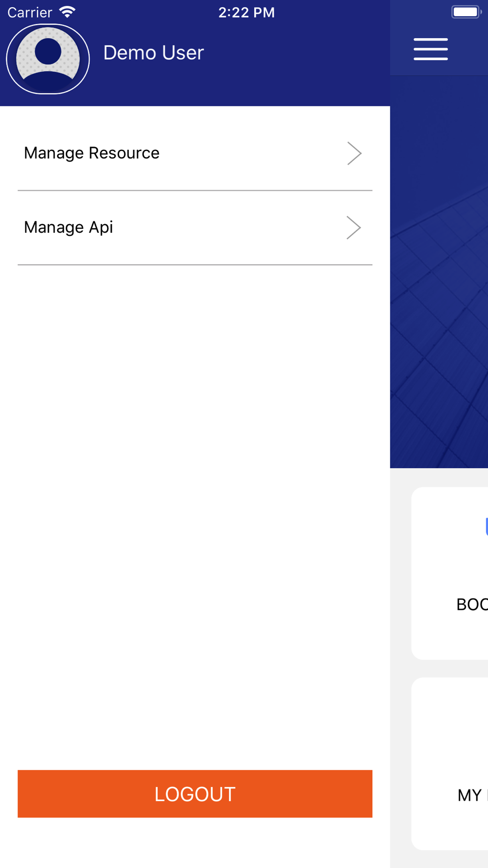Expand Manage Api using its chevron arrow
Viewport: 488px width, 868px height.
pos(354,227)
